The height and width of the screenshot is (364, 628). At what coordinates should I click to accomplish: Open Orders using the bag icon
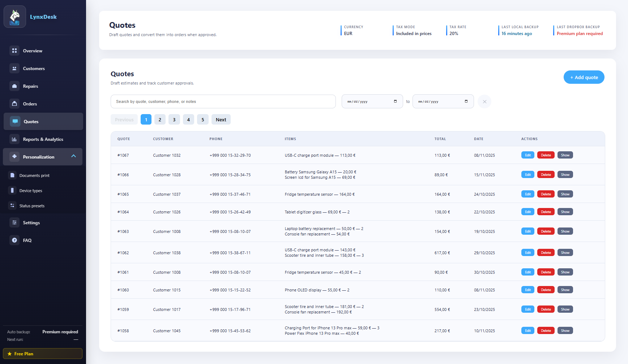pos(14,104)
